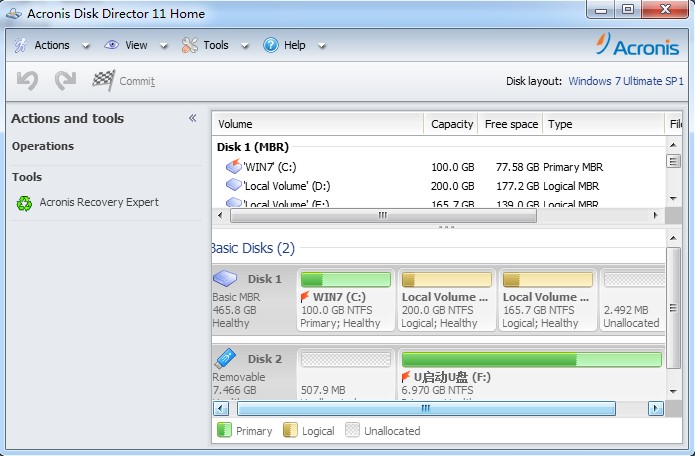Viewport: 695px width, 456px height.
Task: Launch Acronis Recovery Expert
Action: pos(99,202)
